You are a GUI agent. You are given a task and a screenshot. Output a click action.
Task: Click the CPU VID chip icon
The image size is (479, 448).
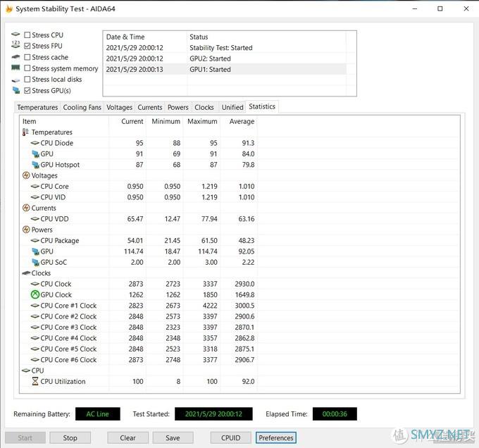(x=35, y=197)
